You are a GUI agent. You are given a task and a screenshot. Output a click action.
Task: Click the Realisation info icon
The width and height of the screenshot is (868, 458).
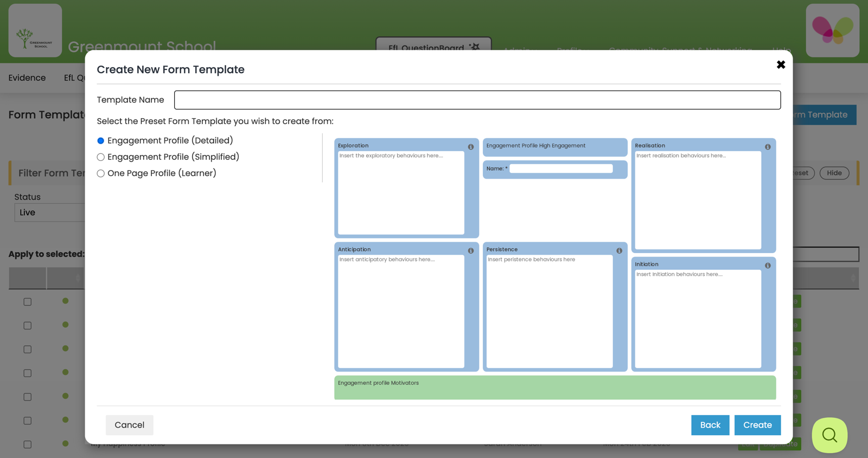pos(768,147)
